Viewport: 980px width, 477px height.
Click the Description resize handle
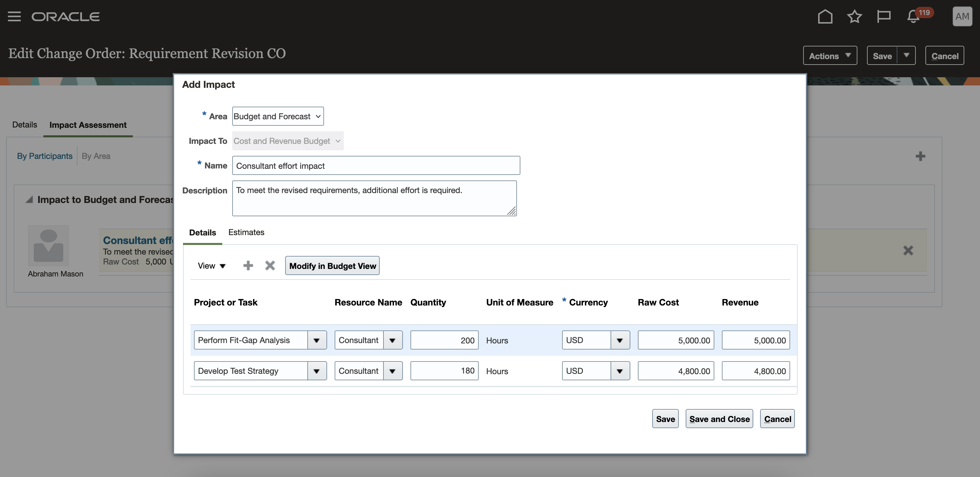click(x=511, y=211)
